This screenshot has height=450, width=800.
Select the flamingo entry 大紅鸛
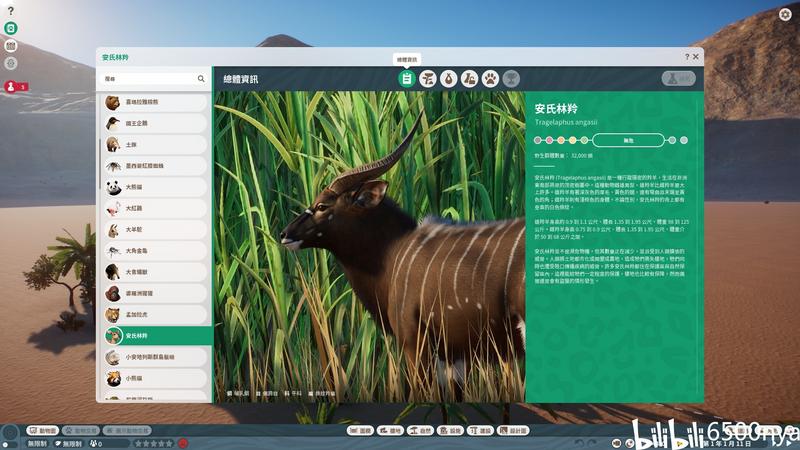155,208
